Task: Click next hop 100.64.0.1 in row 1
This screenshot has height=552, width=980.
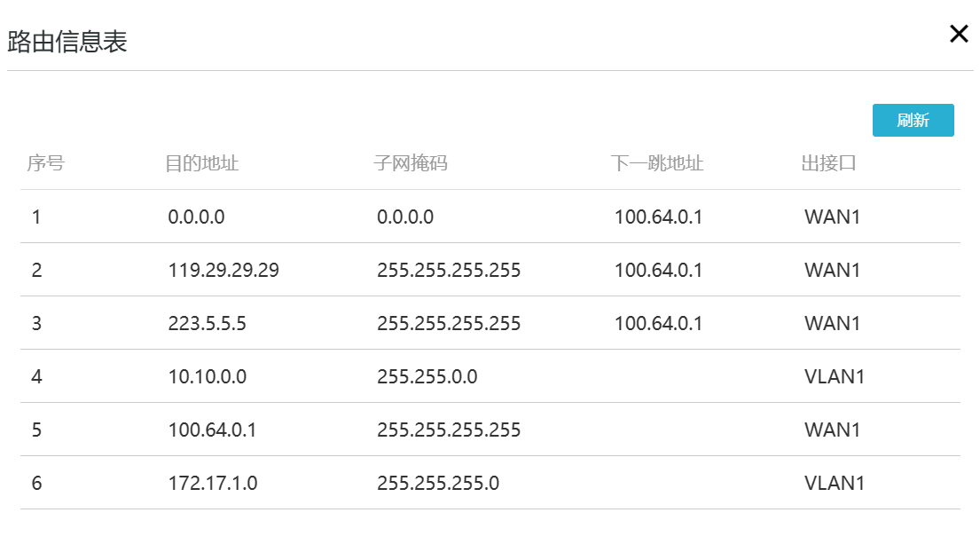Action: coord(658,217)
